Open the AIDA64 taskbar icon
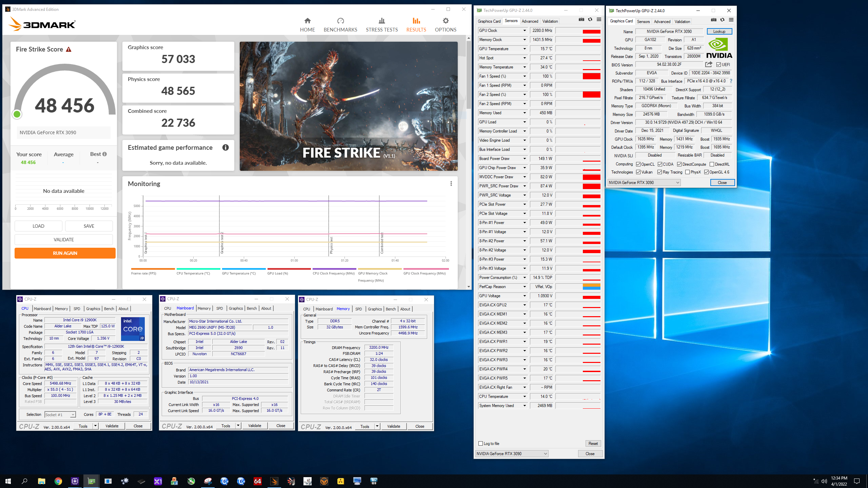868x488 pixels. [258, 481]
